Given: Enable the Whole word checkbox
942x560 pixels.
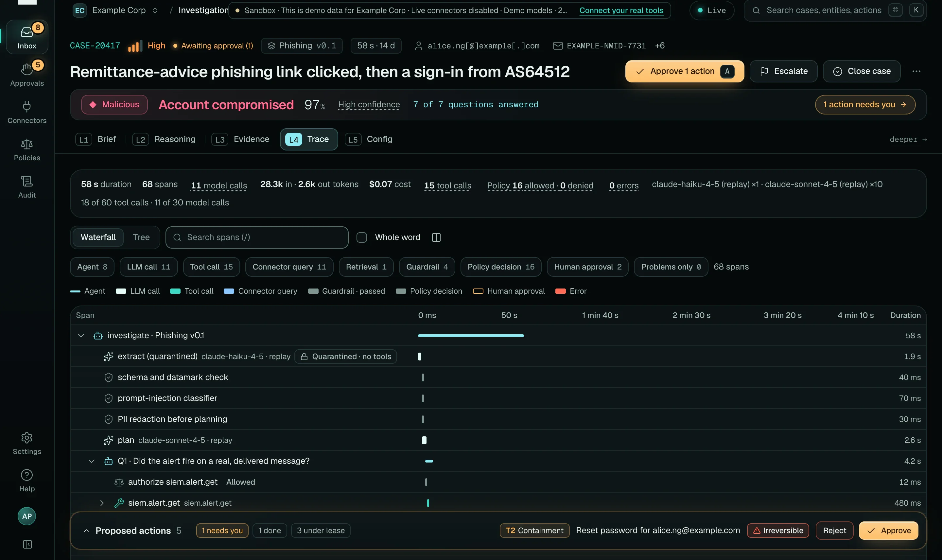Looking at the screenshot, I should [x=361, y=237].
